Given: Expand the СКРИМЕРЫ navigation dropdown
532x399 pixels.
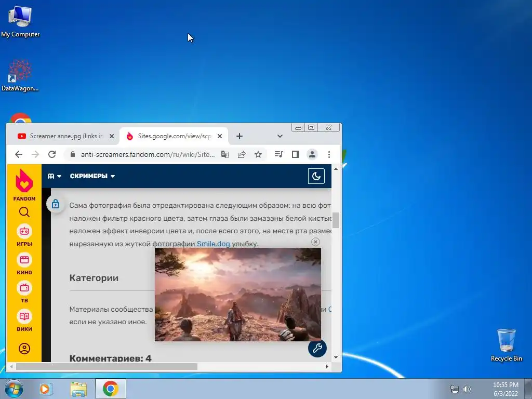Looking at the screenshot, I should 92,176.
